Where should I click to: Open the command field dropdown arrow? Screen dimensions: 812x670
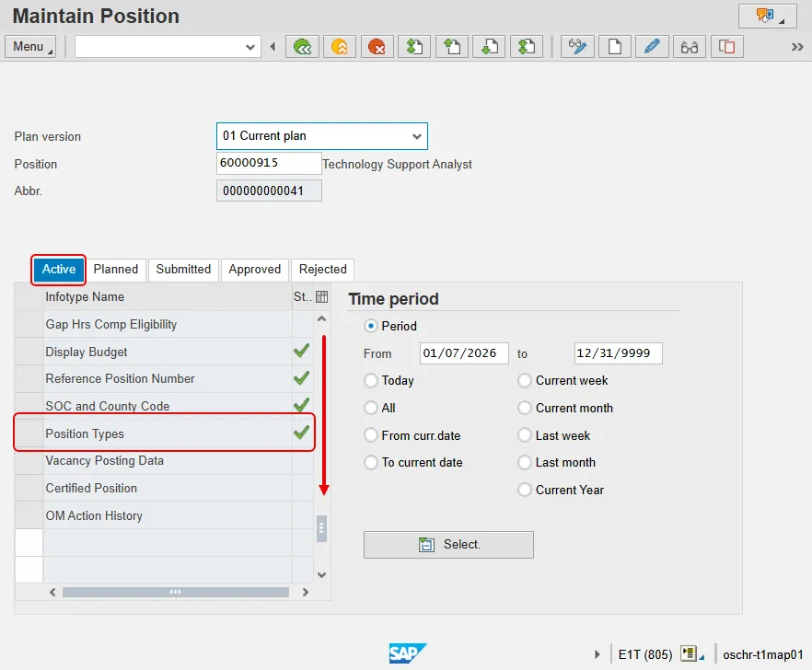tap(250, 47)
